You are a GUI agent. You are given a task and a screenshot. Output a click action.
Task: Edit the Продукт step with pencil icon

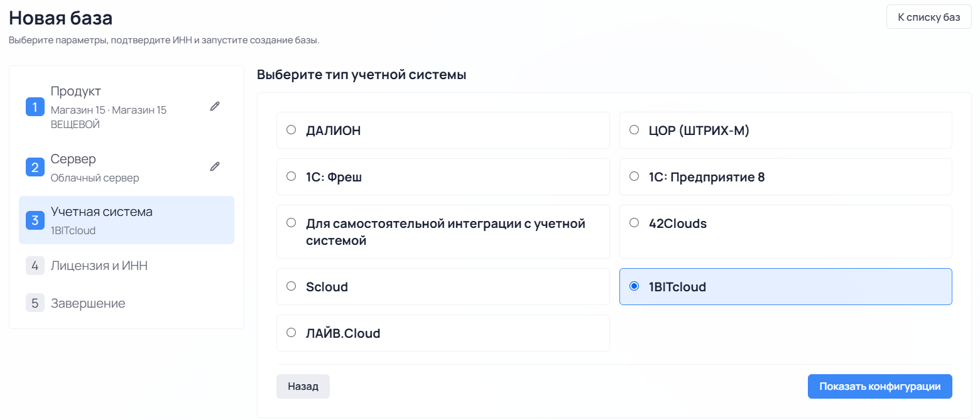[215, 107]
